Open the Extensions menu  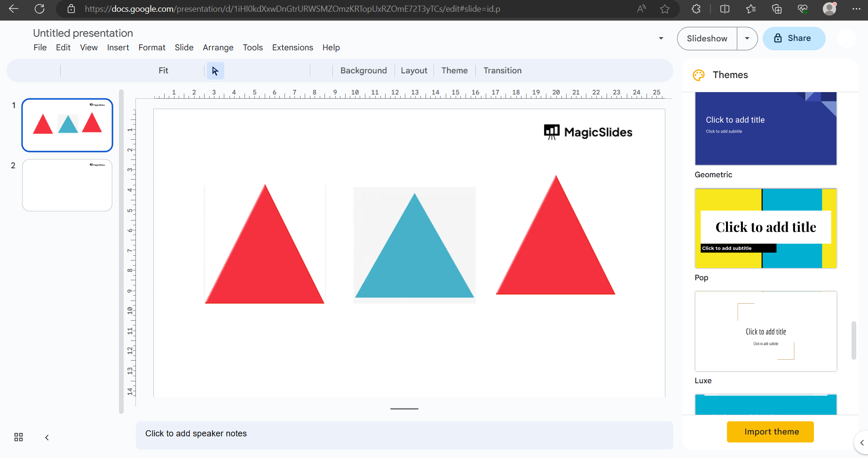[292, 47]
